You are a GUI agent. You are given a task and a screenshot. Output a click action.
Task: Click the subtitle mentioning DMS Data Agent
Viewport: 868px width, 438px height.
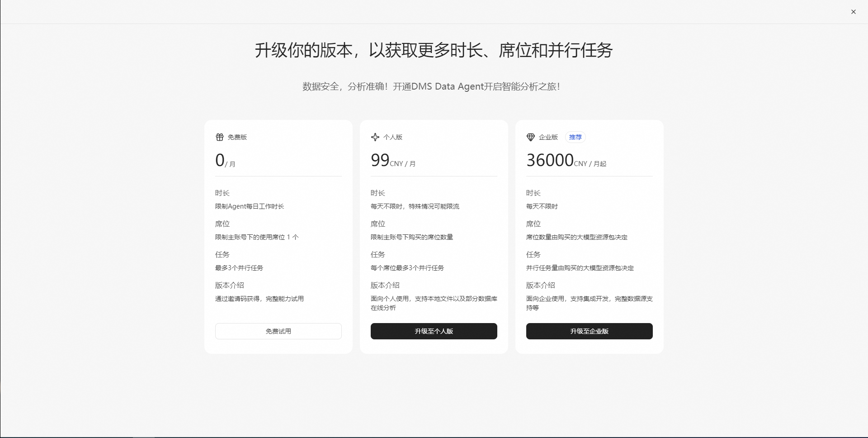(431, 86)
